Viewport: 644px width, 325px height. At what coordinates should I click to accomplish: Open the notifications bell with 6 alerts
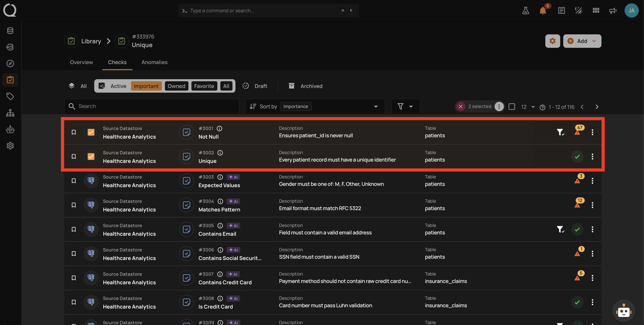tap(543, 10)
